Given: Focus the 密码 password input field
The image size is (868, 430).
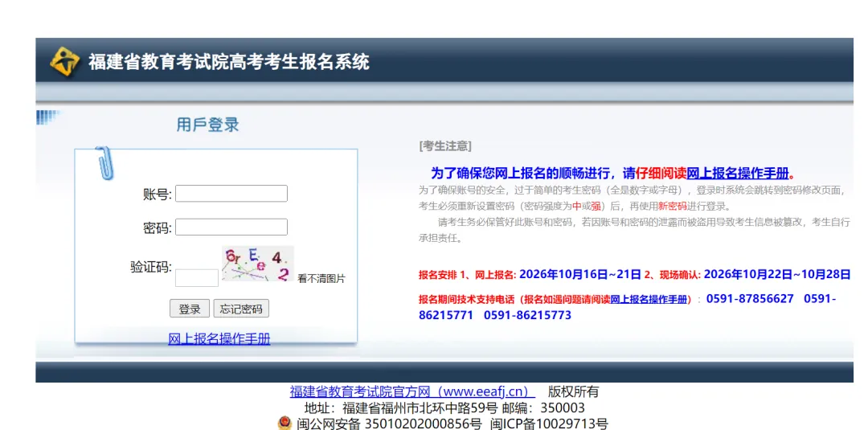Looking at the screenshot, I should pos(231,227).
